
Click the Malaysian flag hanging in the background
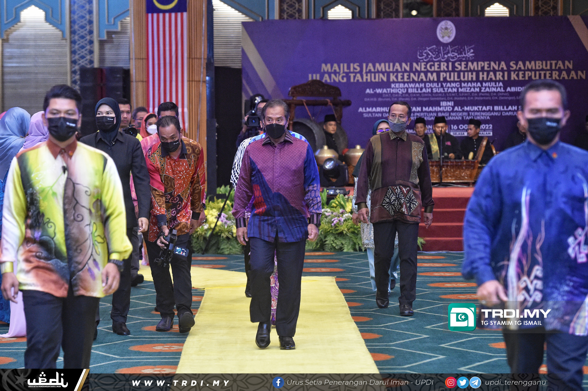click(x=166, y=55)
